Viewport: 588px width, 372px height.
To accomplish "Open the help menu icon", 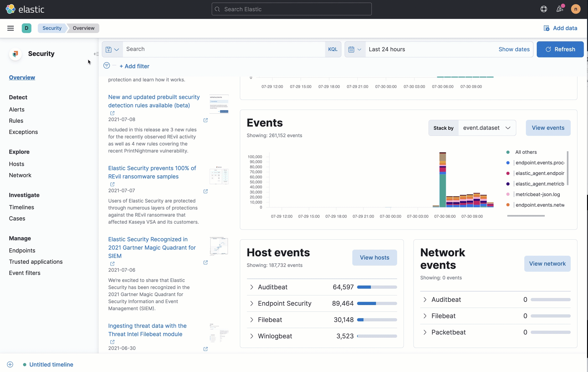I will pos(543,9).
